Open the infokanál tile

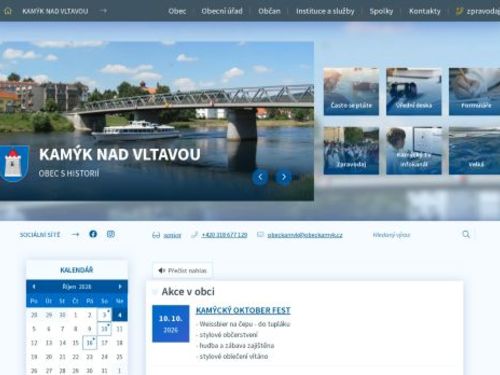pos(414,150)
